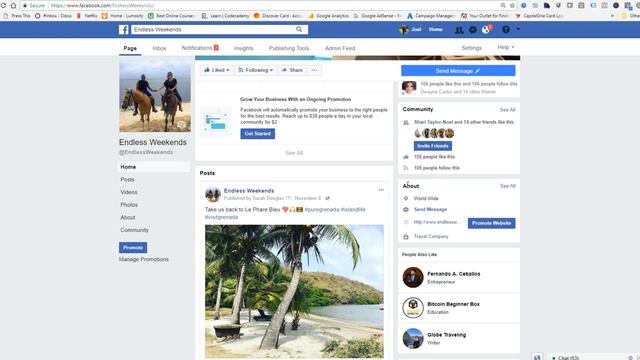Open the more options ellipsis beside Share

pos(314,70)
